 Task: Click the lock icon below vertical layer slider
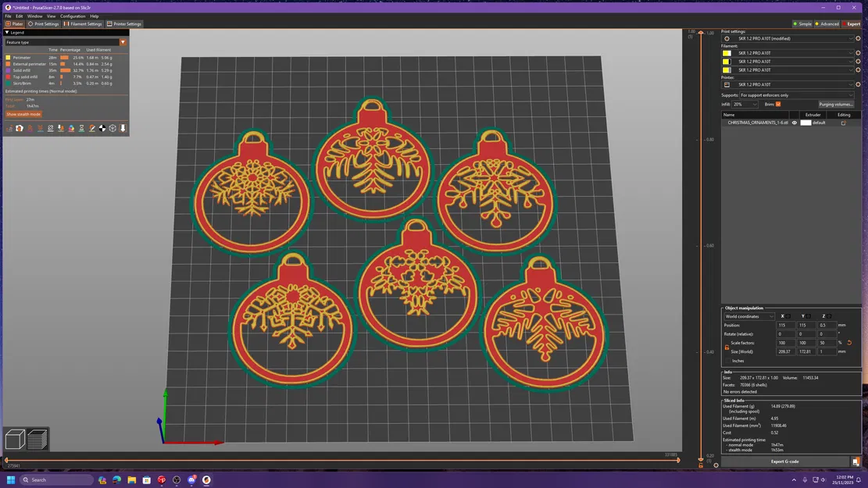(701, 465)
